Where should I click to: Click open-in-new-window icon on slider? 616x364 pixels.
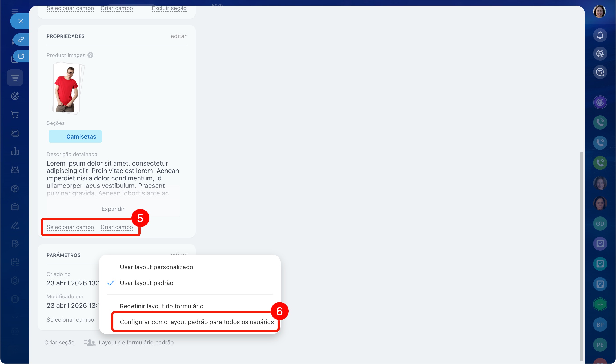21,56
